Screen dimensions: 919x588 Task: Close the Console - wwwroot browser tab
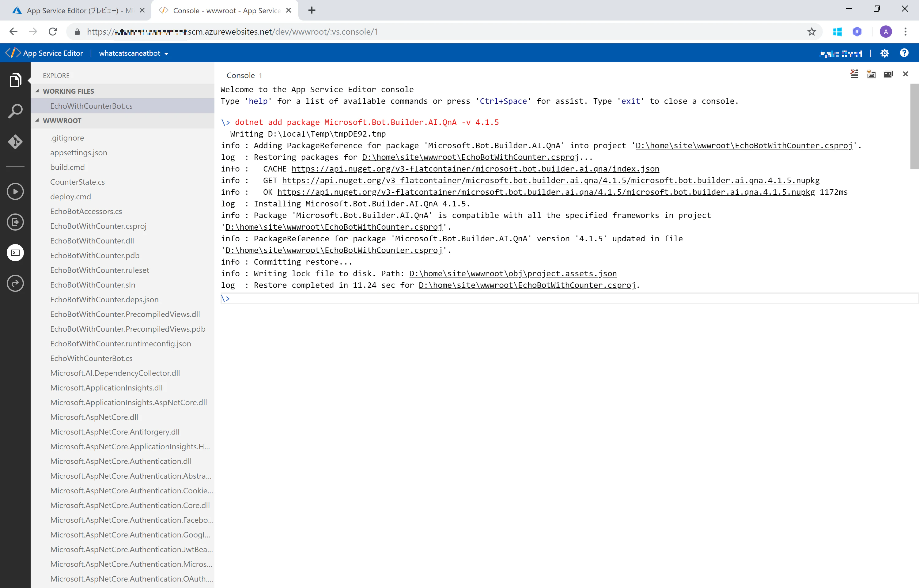point(289,10)
